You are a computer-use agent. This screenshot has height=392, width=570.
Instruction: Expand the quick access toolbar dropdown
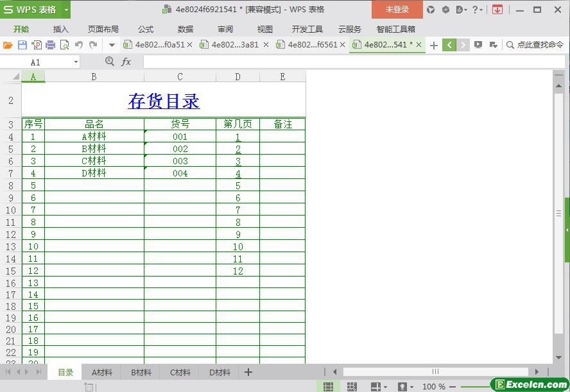point(112,46)
